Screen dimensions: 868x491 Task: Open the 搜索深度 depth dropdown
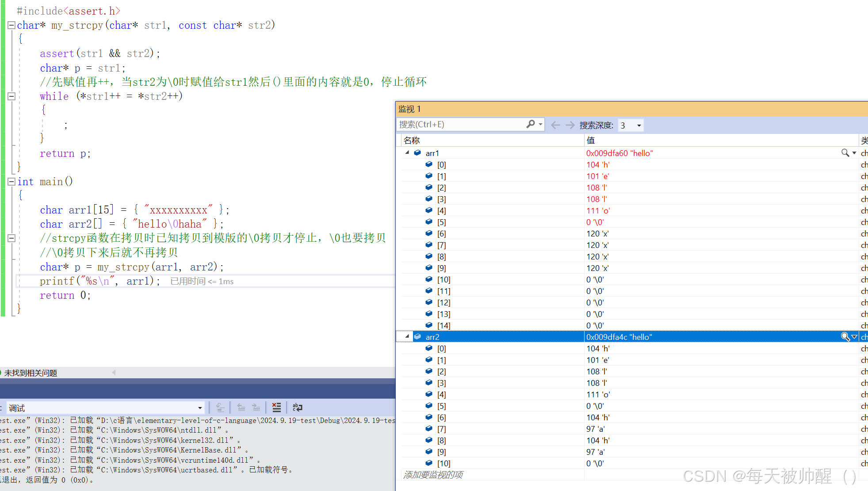tap(639, 126)
